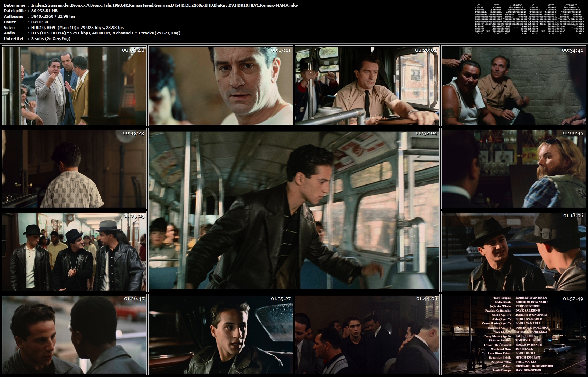Click the "Dateiname" label
The height and width of the screenshot is (377, 588).
[x=14, y=5]
